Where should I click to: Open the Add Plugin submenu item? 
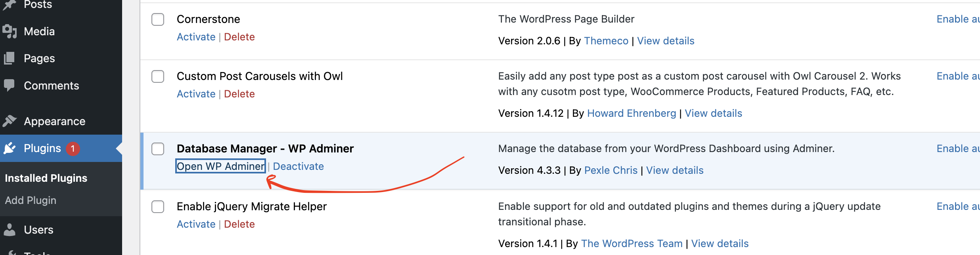pyautogui.click(x=31, y=200)
